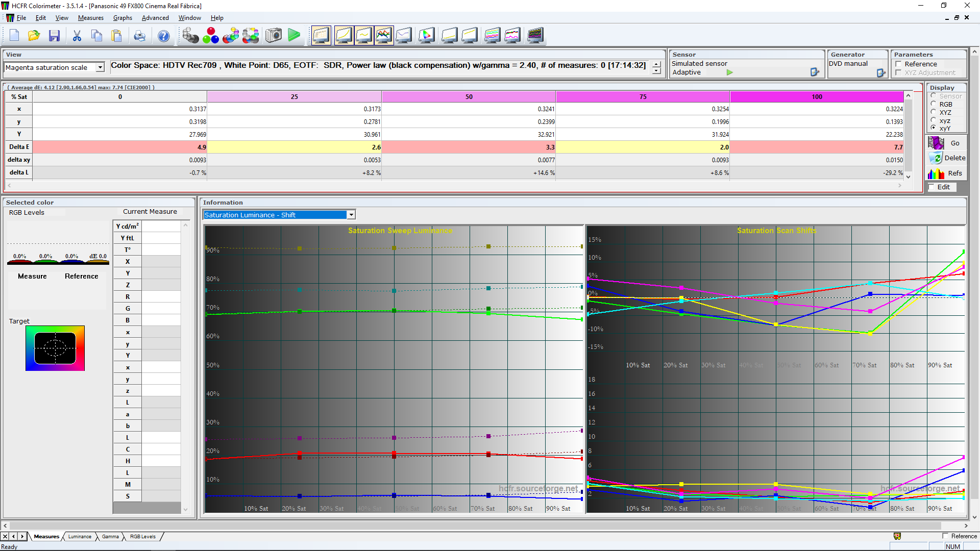The width and height of the screenshot is (980, 551).
Task: Measure gray scale using gray spheres icon
Action: pyautogui.click(x=190, y=35)
